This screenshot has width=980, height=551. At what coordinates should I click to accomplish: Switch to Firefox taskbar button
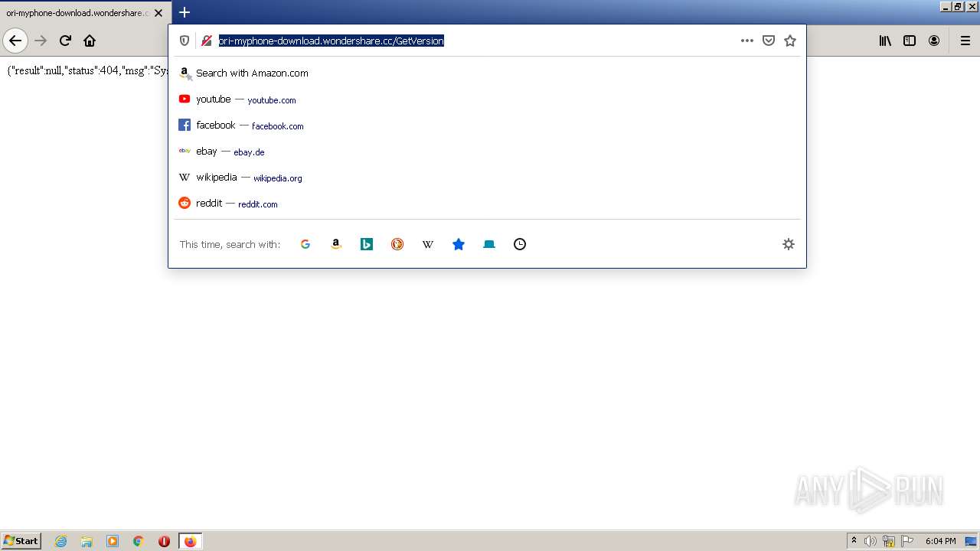point(190,541)
